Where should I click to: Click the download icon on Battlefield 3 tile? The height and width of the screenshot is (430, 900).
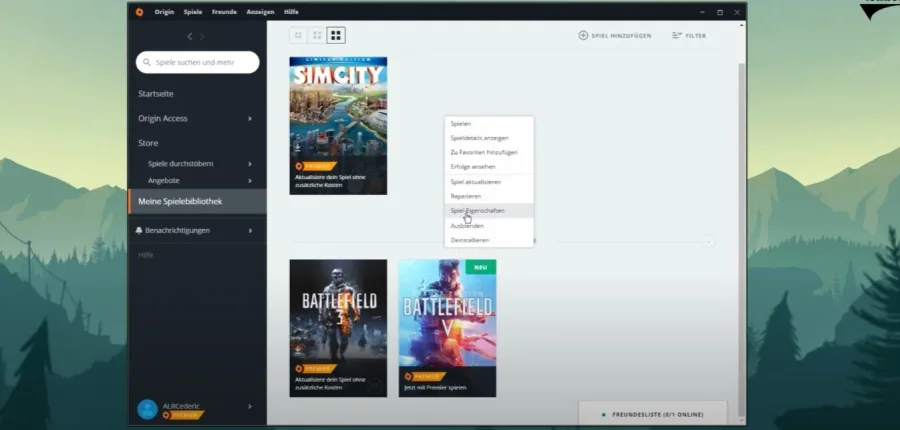(297, 348)
